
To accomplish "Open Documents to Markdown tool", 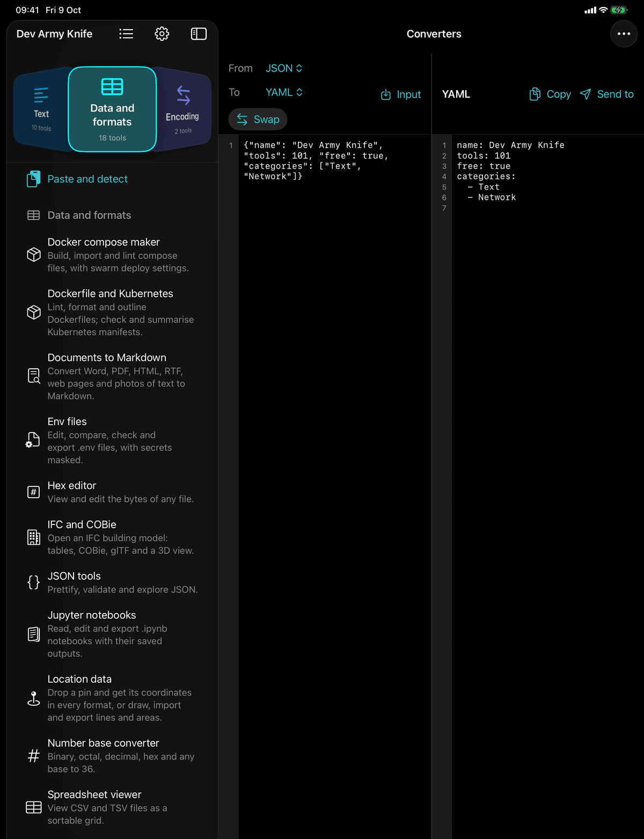I will [112, 376].
